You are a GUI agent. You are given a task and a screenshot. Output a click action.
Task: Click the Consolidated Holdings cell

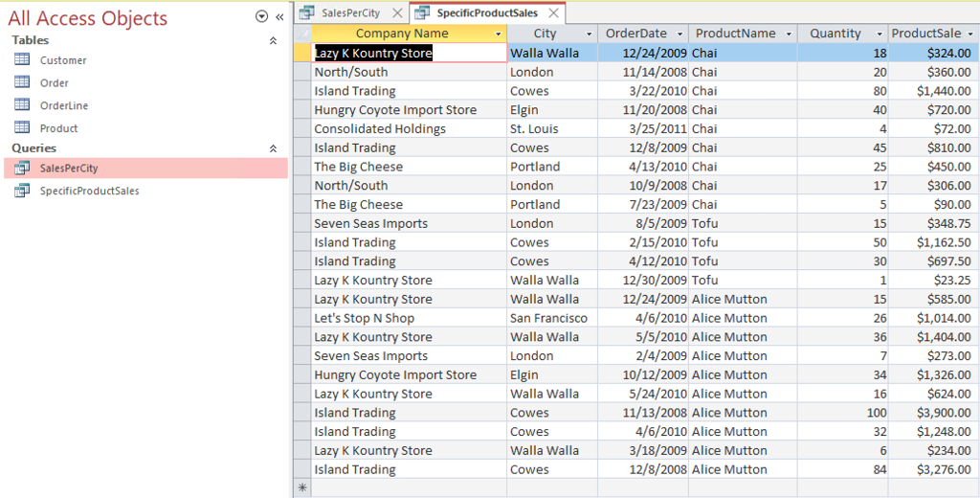pos(409,129)
